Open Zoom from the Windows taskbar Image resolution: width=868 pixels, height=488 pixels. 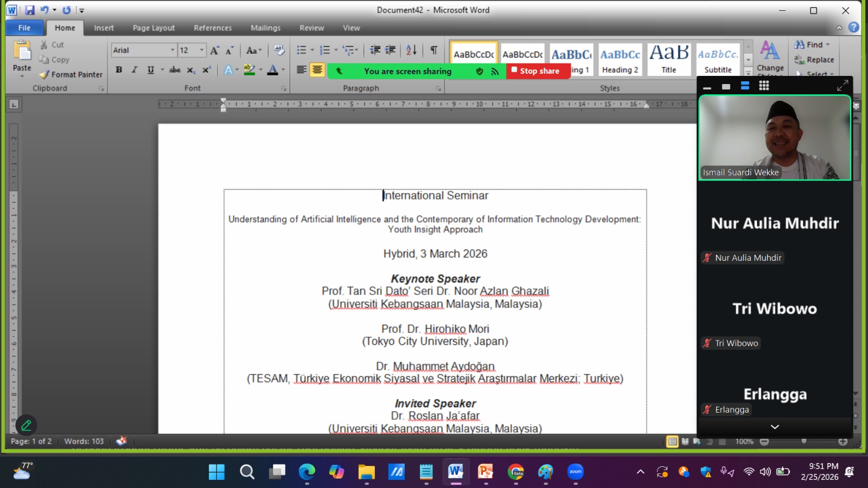[x=575, y=472]
